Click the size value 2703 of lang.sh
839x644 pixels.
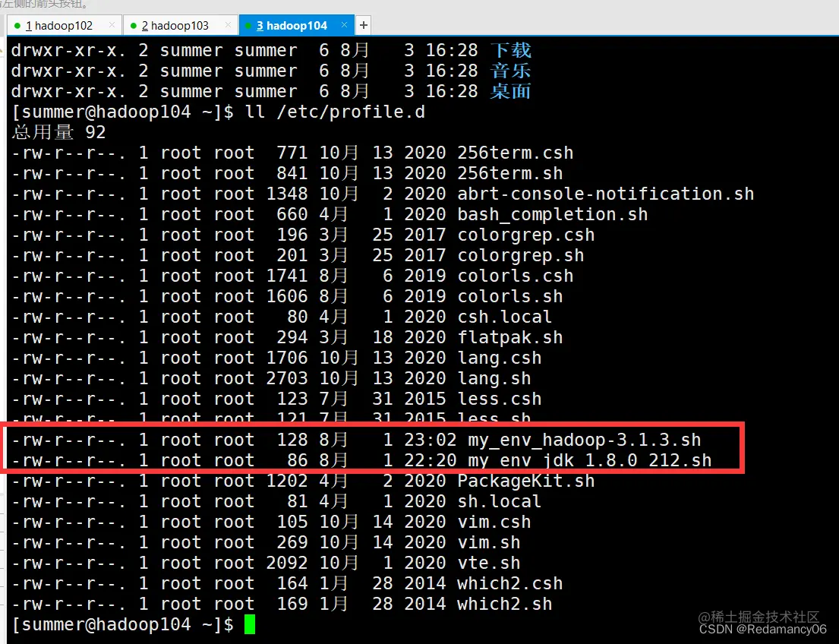[287, 378]
